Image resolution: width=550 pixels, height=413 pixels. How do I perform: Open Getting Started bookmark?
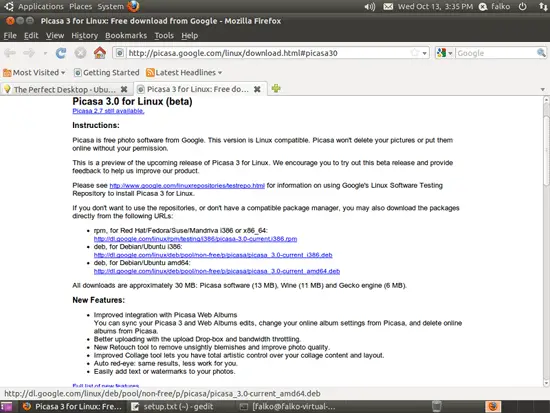click(107, 73)
